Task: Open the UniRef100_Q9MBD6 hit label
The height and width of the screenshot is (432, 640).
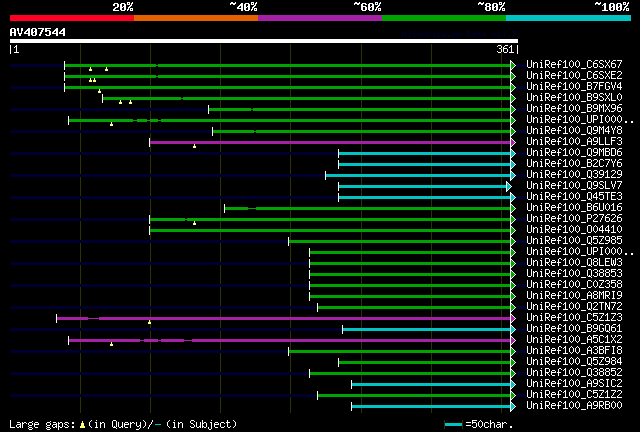Action: point(574,153)
